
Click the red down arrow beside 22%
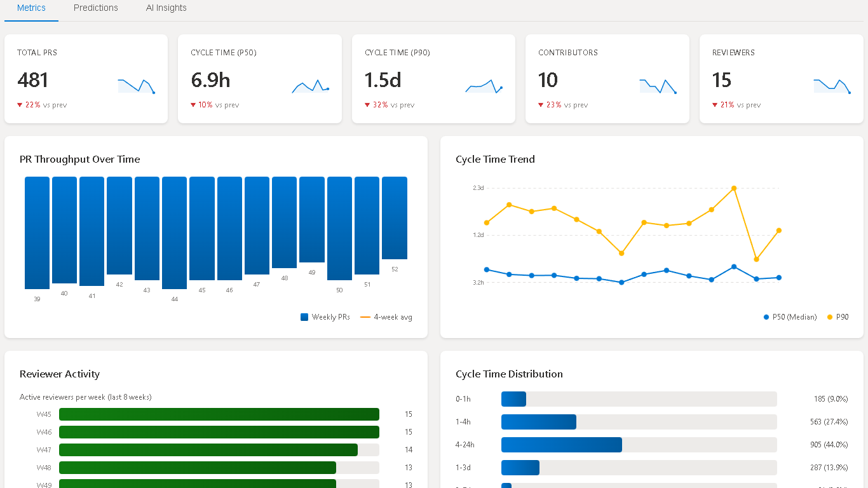[20, 105]
